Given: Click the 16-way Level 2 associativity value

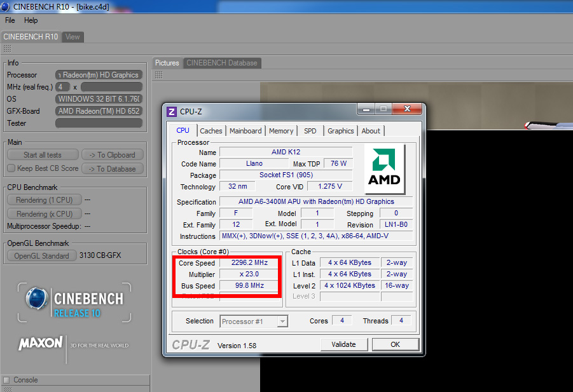Looking at the screenshot, I should [x=397, y=285].
